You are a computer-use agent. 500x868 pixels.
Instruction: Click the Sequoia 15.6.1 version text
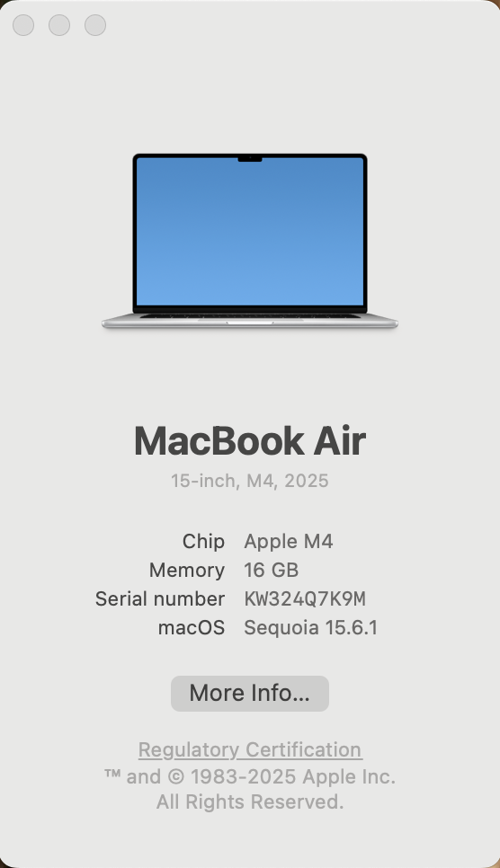[x=310, y=628]
